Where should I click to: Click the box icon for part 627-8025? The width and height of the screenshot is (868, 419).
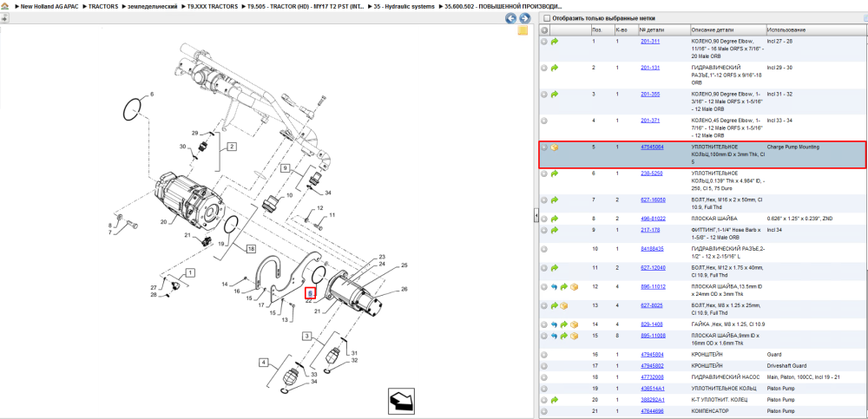point(564,305)
